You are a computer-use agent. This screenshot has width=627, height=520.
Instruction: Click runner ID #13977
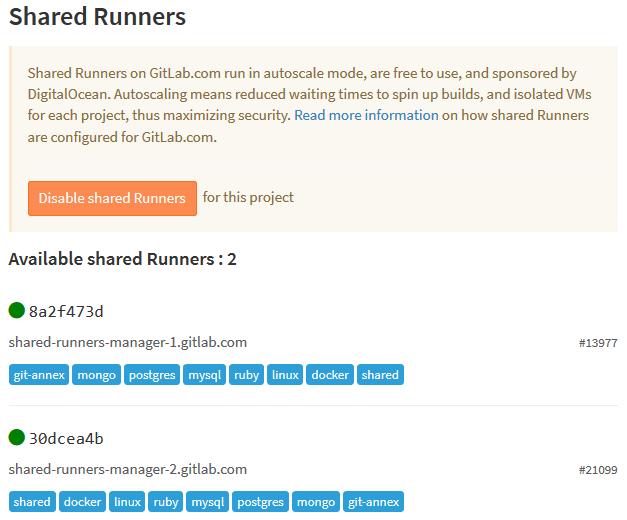point(598,343)
